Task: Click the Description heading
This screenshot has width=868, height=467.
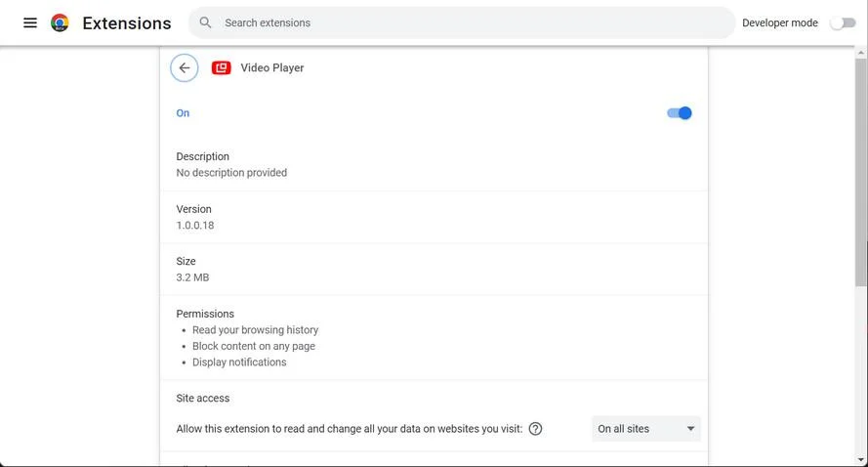Action: 203,156
